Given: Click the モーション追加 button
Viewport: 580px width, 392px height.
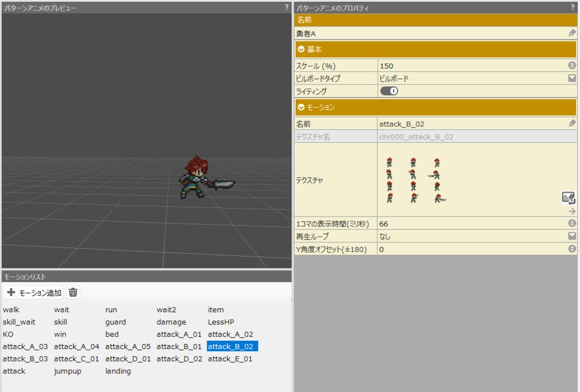Looking at the screenshot, I should [33, 292].
